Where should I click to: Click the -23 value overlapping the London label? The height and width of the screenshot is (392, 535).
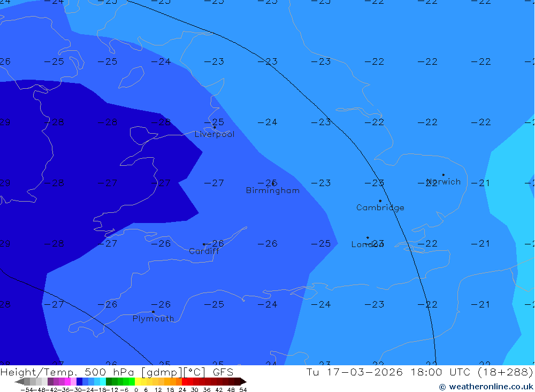point(374,243)
